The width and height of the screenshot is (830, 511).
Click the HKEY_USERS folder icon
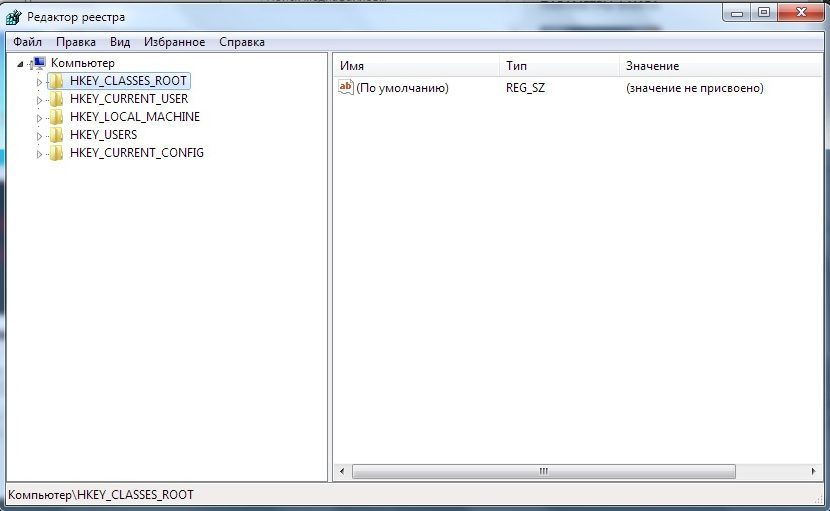tap(56, 135)
